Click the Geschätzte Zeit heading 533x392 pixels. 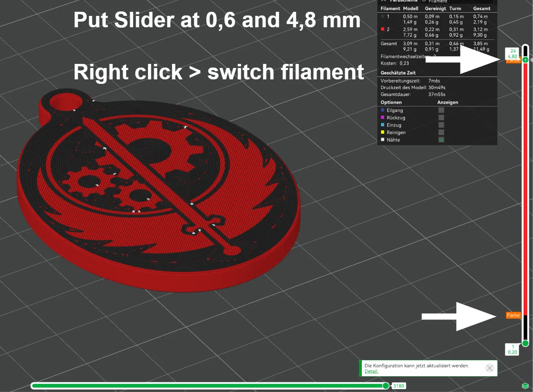tap(398, 73)
